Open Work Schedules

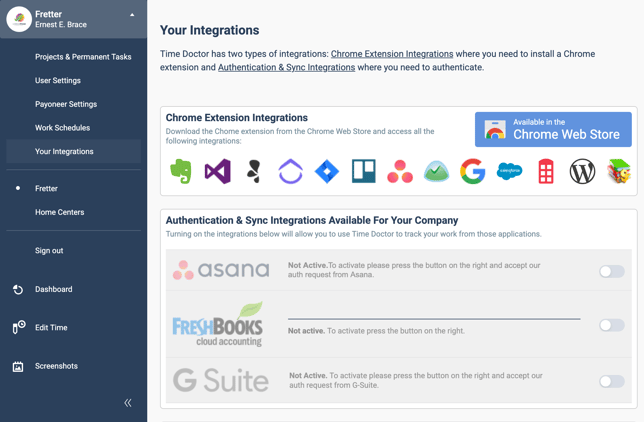(x=62, y=128)
